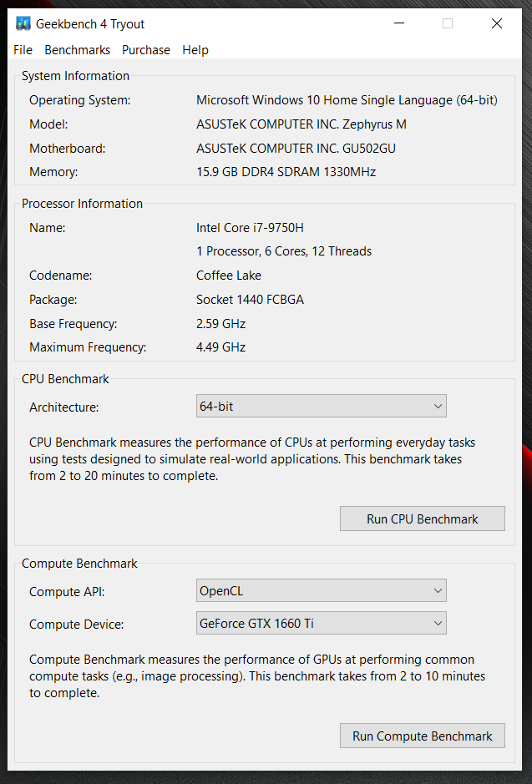Click the System Information group label
Viewport: 532px width, 784px height.
click(x=75, y=76)
